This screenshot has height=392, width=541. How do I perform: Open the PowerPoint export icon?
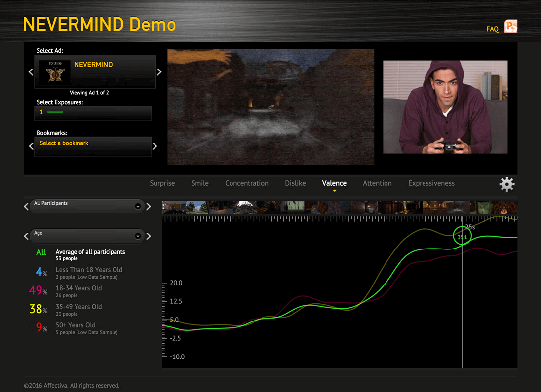(x=510, y=26)
